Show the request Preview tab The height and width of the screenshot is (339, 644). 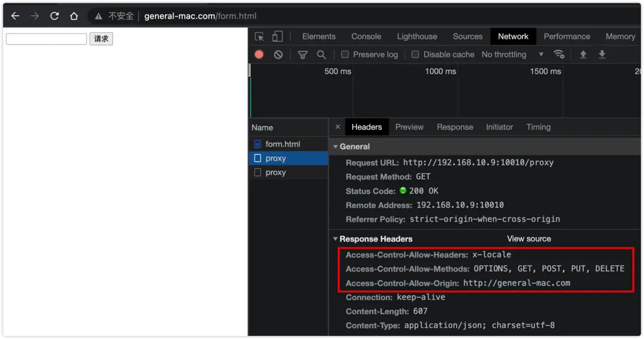click(409, 127)
